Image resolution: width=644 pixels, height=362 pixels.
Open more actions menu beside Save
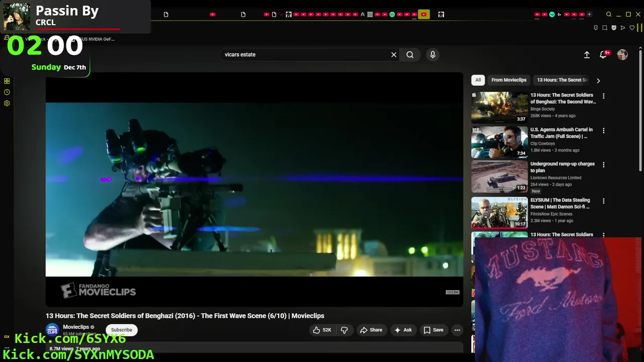[x=457, y=330]
